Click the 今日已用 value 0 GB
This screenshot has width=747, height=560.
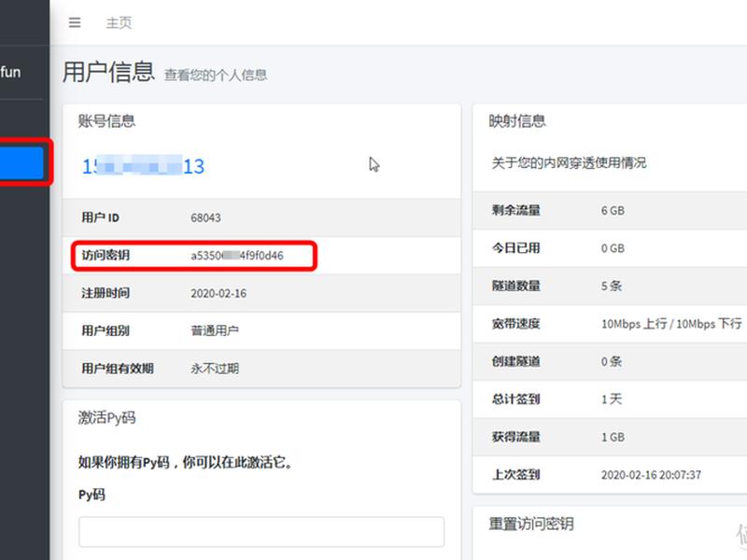pos(613,248)
